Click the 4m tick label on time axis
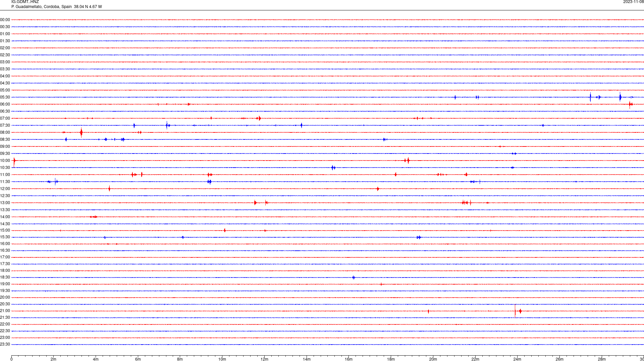Viewport: 644px width, 362px height. point(96,359)
